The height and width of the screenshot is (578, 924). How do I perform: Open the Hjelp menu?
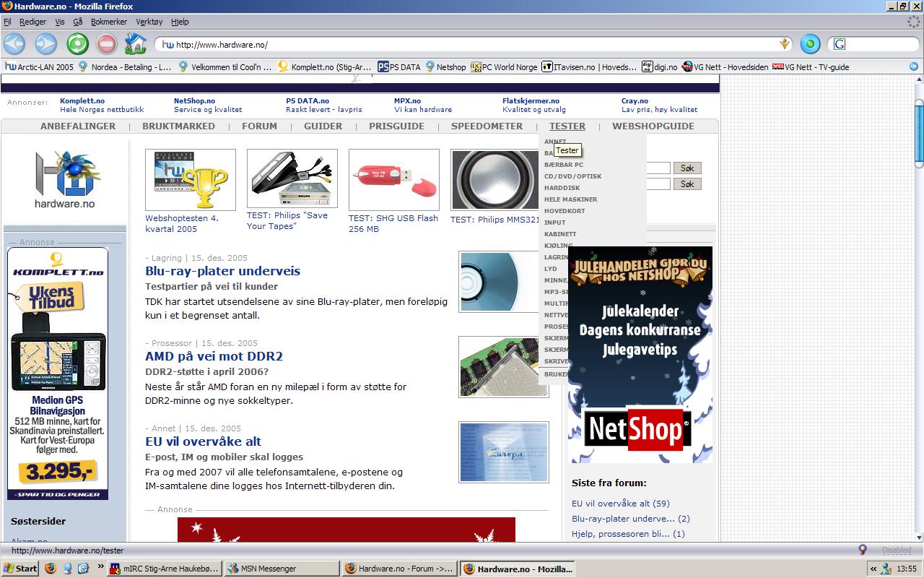click(180, 22)
